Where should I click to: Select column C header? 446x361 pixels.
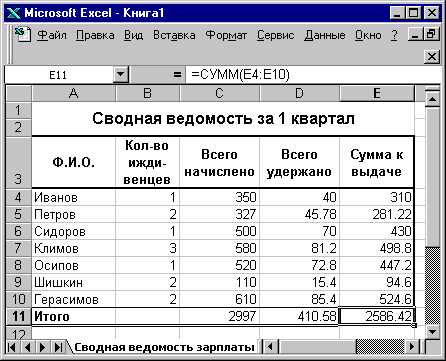point(219,93)
